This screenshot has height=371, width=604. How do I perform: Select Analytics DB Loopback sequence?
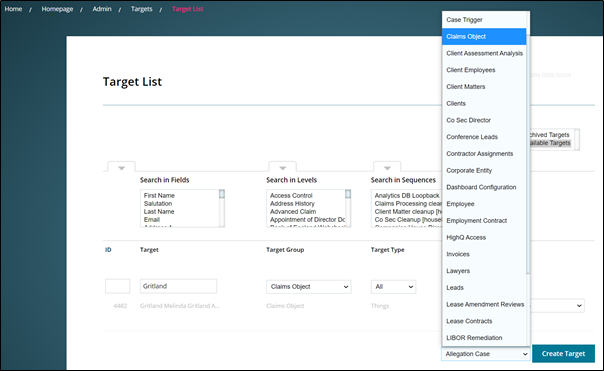407,196
